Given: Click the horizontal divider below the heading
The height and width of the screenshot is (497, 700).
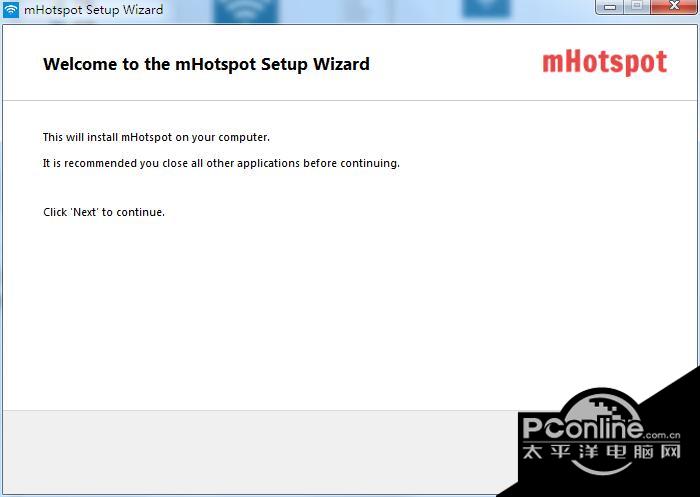Looking at the screenshot, I should (350, 100).
